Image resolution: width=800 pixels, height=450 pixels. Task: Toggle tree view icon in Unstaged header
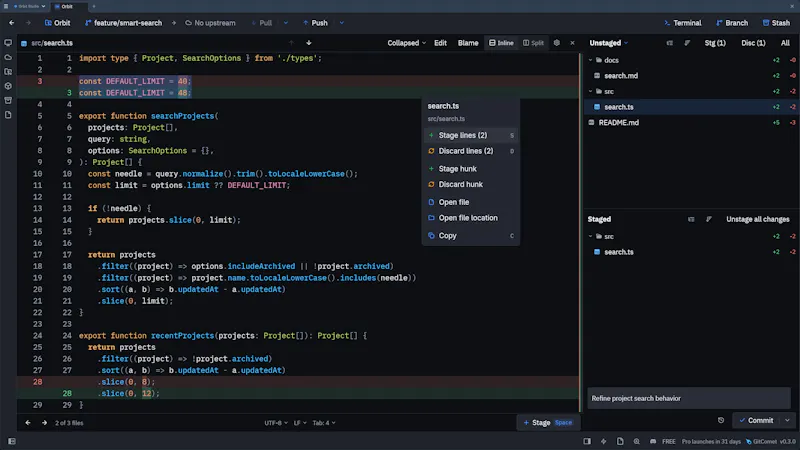point(669,43)
